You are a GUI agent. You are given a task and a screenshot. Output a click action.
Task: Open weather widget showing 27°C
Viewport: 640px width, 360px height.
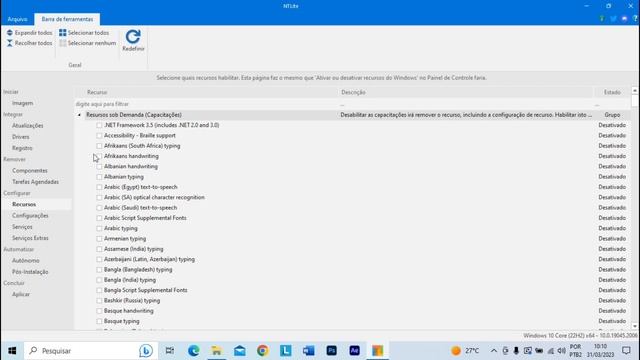pyautogui.click(x=465, y=351)
